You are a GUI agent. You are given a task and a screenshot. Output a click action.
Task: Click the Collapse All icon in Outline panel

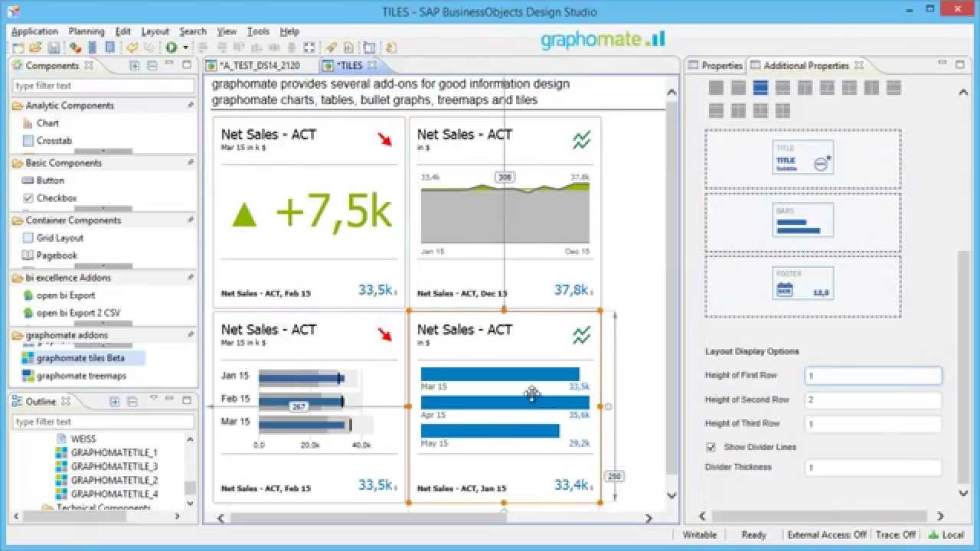pos(132,401)
